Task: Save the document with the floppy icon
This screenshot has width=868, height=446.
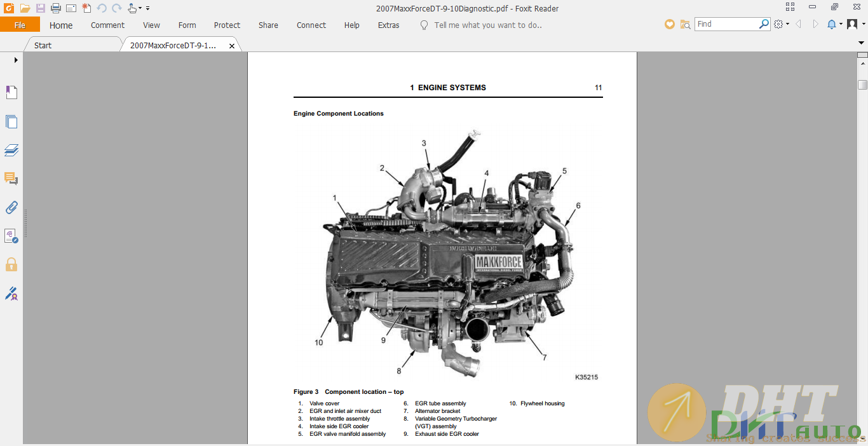Action: coord(41,8)
